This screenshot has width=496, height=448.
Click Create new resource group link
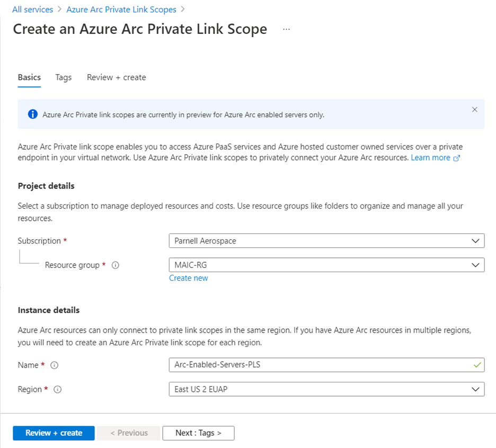[x=189, y=278]
